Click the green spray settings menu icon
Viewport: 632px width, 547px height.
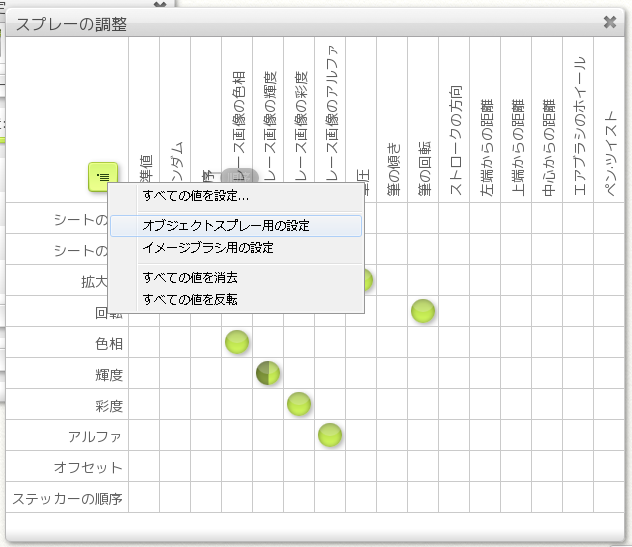click(x=103, y=175)
